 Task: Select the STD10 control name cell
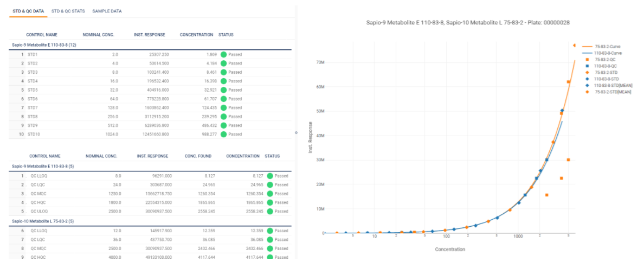pos(34,134)
